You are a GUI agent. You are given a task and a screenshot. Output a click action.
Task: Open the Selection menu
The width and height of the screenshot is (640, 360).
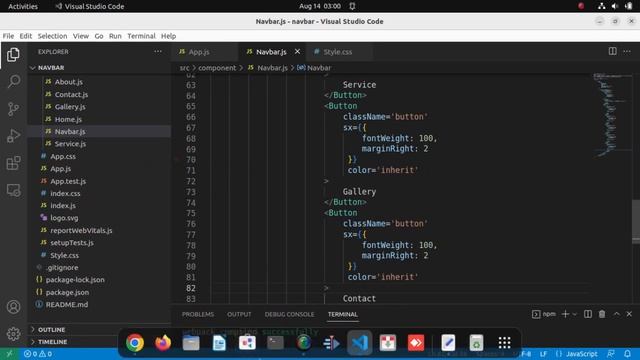[52, 36]
